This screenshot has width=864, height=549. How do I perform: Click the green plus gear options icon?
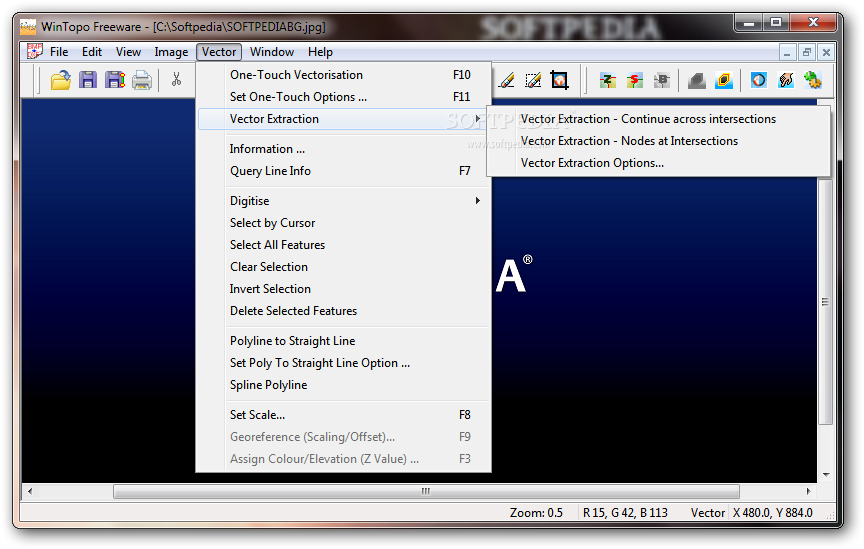(x=813, y=80)
